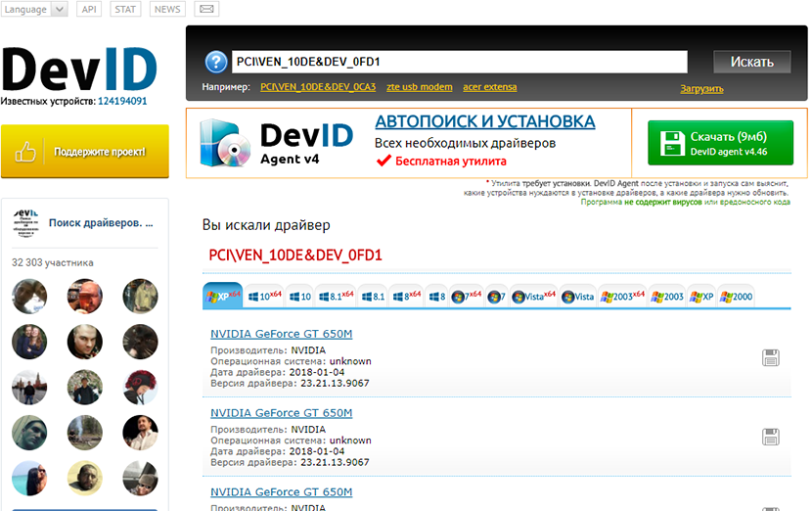The height and width of the screenshot is (511, 812).
Task: Open member avatar showing couple in second row
Action: click(x=29, y=342)
